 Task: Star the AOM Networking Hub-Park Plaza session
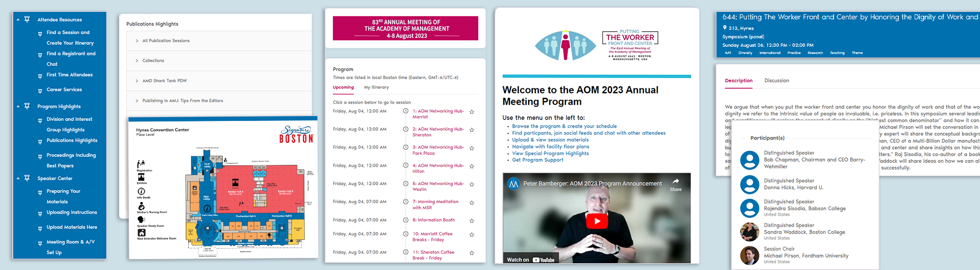472,148
